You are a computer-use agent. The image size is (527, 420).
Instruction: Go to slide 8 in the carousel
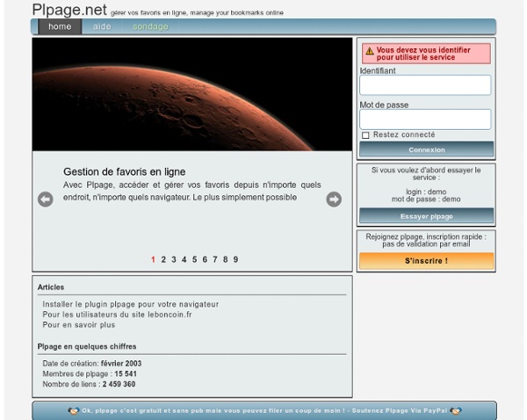[226, 259]
